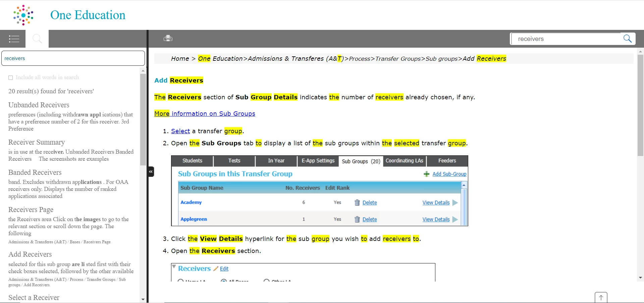
Task: Open the Coordinating LAs tab
Action: (x=405, y=161)
